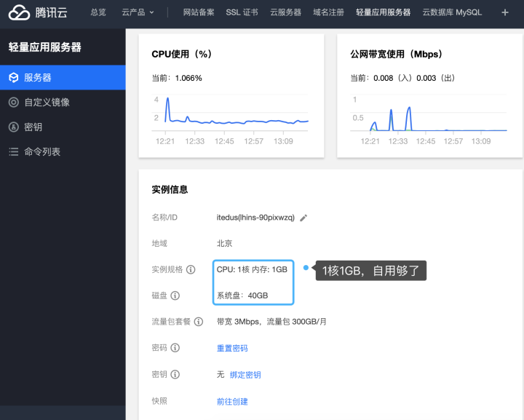Click the 公网带宽使用 (Mbps) card title
This screenshot has width=524, height=420.
(397, 54)
